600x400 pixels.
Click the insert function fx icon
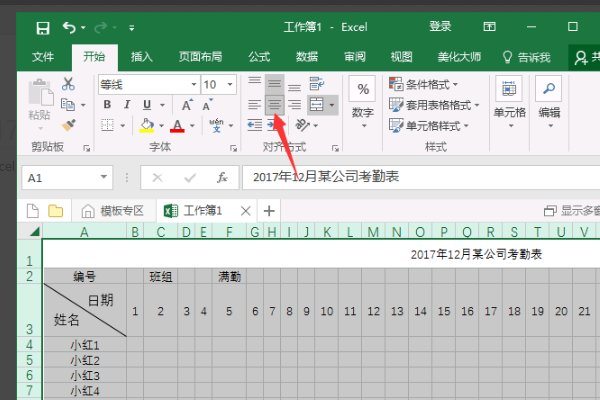(222, 178)
